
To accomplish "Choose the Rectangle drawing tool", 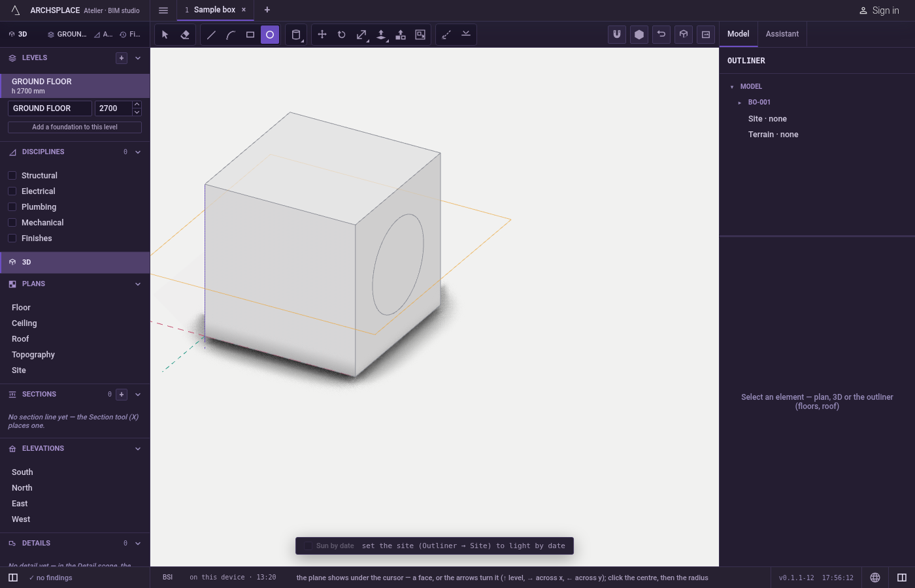I will [x=250, y=35].
